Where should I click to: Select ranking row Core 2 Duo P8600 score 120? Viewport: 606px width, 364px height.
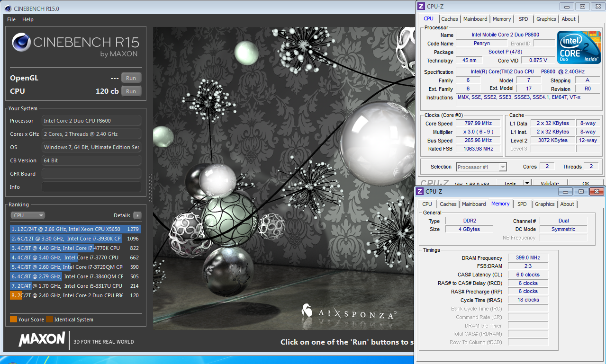pyautogui.click(x=75, y=295)
